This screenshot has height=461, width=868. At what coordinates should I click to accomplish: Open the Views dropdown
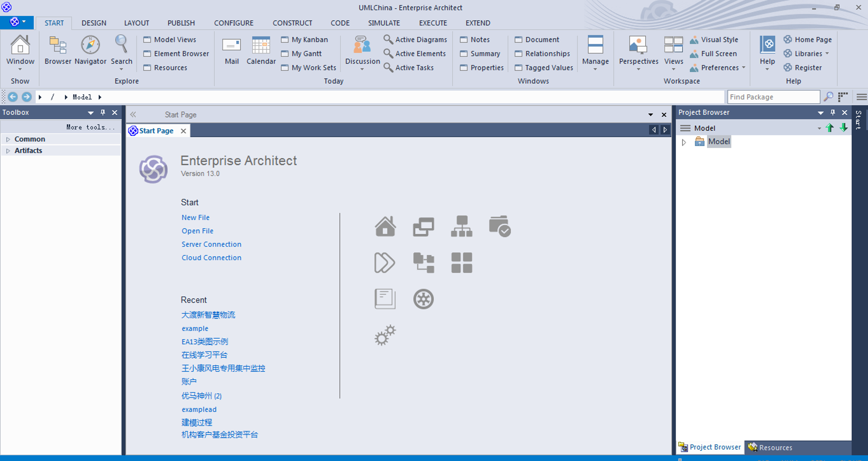point(673,53)
